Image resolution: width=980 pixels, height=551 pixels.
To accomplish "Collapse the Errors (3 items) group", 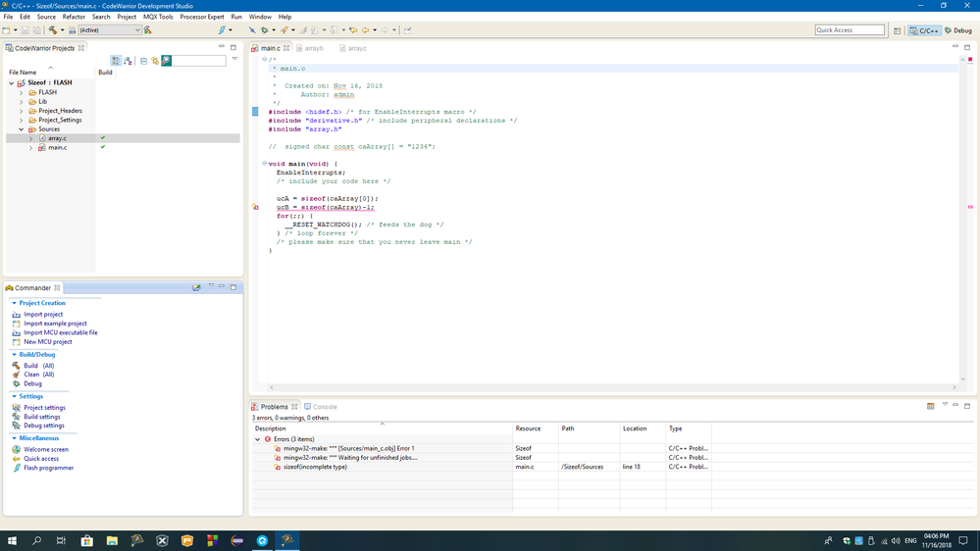I will [x=257, y=439].
